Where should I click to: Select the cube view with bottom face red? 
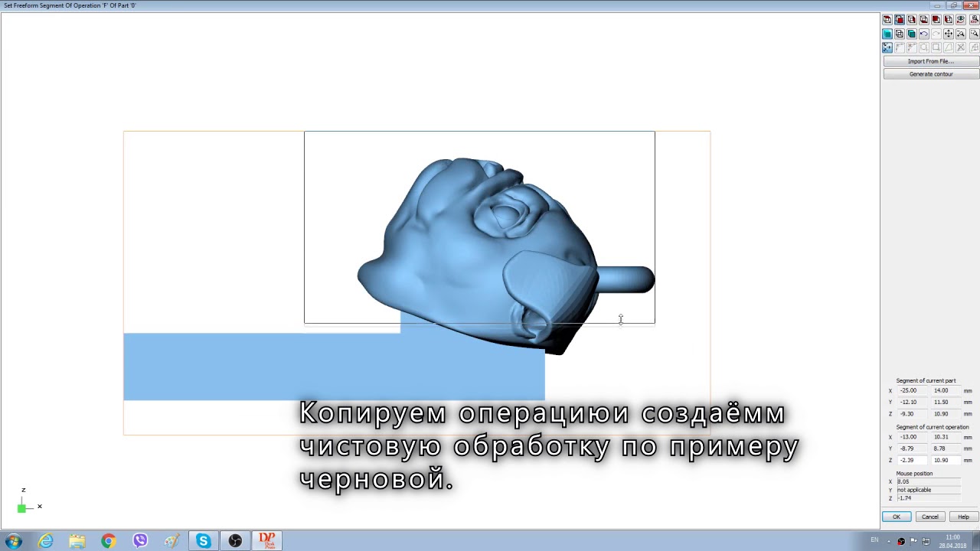click(924, 19)
